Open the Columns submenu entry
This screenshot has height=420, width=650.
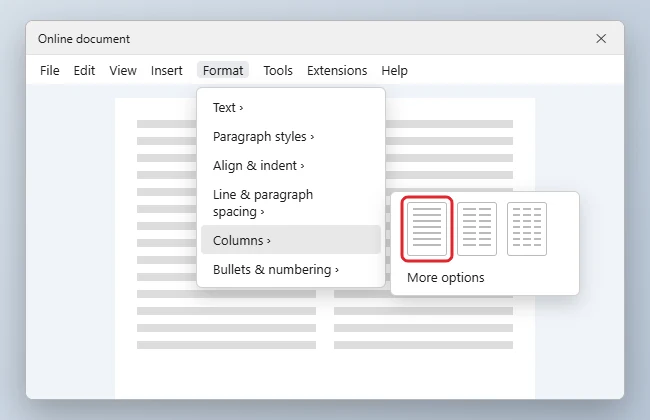tap(291, 240)
